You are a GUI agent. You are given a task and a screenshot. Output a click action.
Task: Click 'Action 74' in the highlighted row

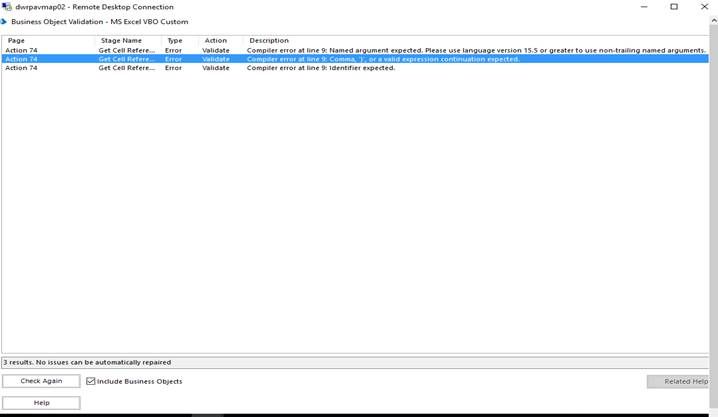pyautogui.click(x=21, y=59)
